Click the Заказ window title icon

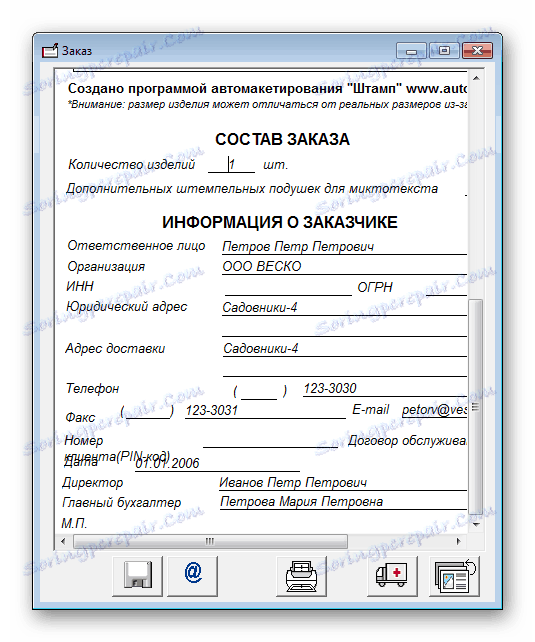click(50, 51)
